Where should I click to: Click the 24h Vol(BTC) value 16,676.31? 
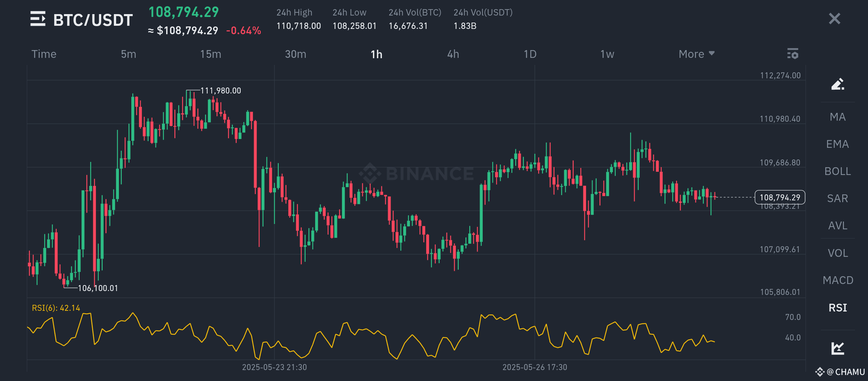pyautogui.click(x=408, y=26)
